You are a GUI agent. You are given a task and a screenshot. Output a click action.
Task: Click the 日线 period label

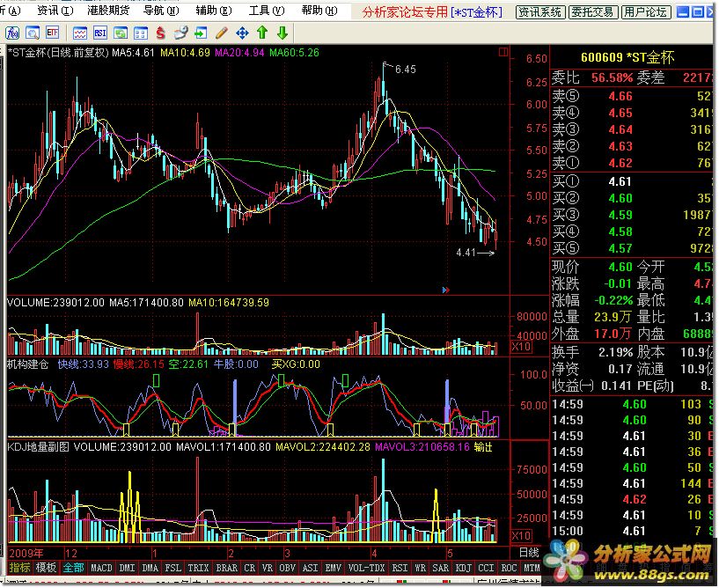(529, 553)
